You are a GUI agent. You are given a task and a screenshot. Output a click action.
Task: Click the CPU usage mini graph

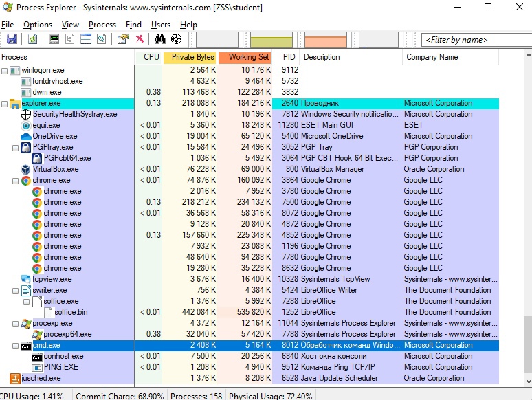[x=217, y=40]
